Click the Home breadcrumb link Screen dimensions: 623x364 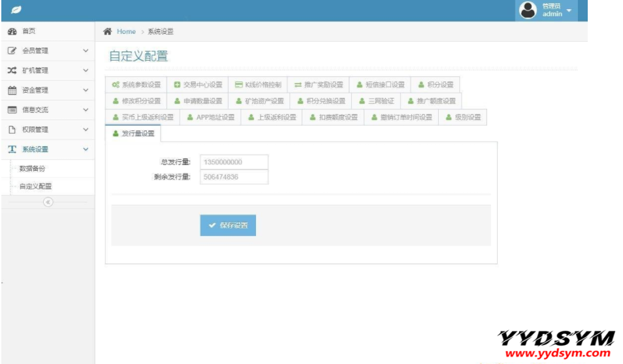[x=126, y=31]
